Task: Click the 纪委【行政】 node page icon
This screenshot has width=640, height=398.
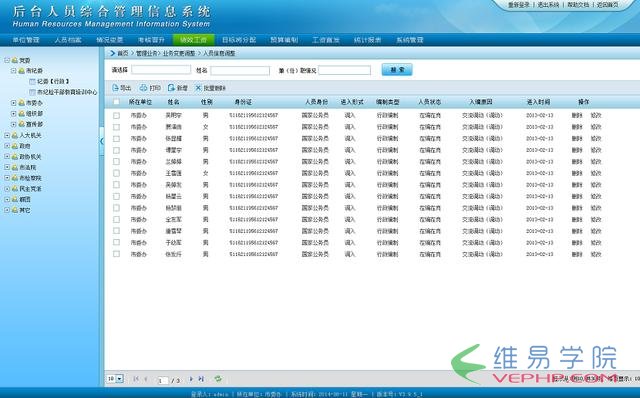Action: tap(32, 81)
